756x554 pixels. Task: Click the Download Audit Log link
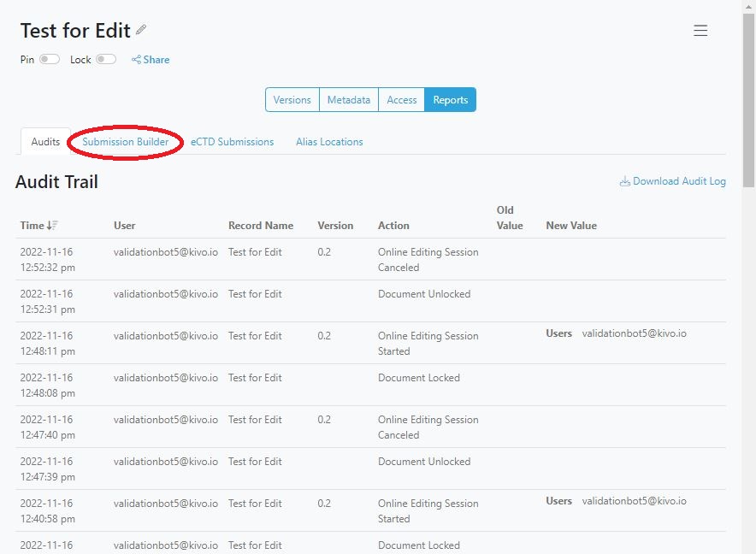point(680,180)
